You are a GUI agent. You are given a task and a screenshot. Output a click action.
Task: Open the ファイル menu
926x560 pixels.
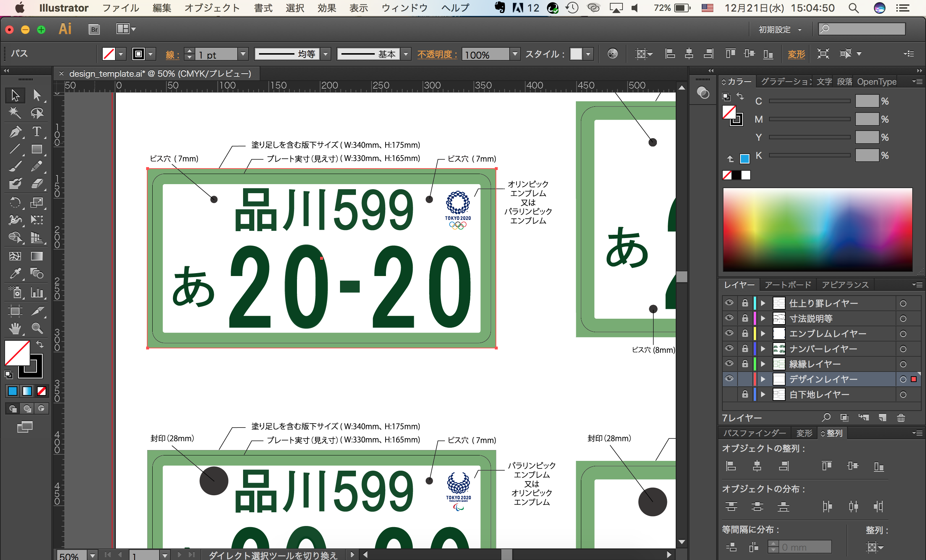[121, 8]
